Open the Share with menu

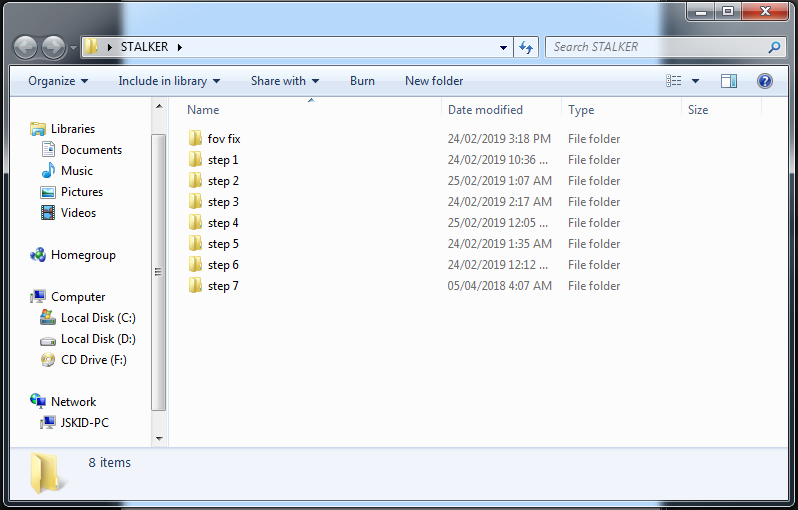[x=285, y=81]
